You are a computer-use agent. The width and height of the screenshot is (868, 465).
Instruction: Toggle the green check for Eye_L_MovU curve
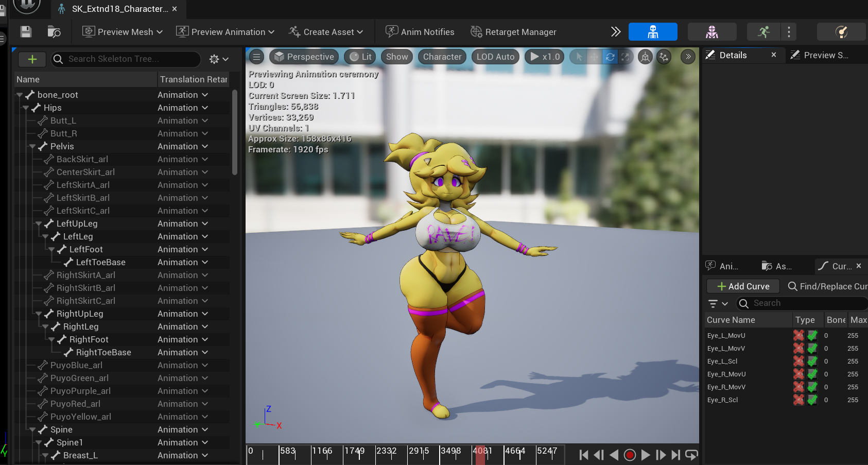[812, 335]
